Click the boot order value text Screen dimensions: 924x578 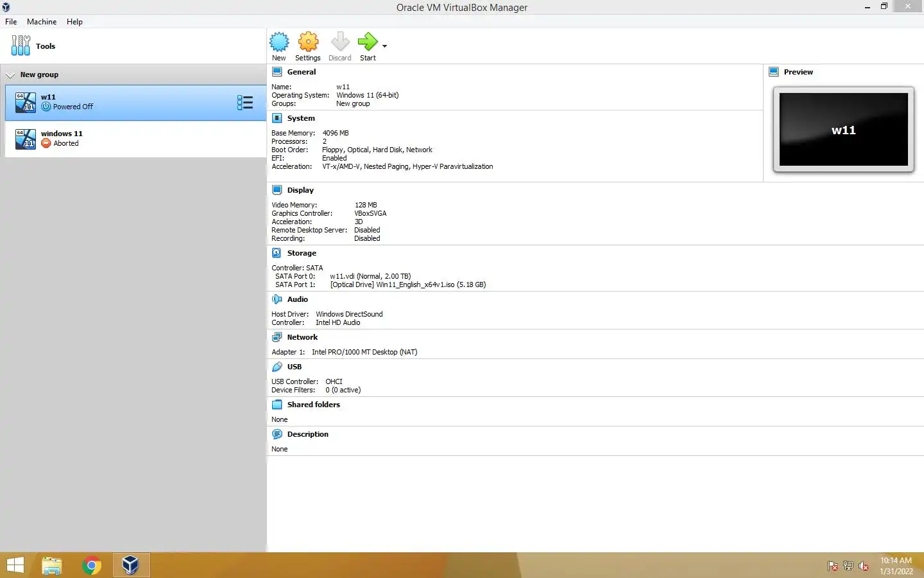point(377,150)
